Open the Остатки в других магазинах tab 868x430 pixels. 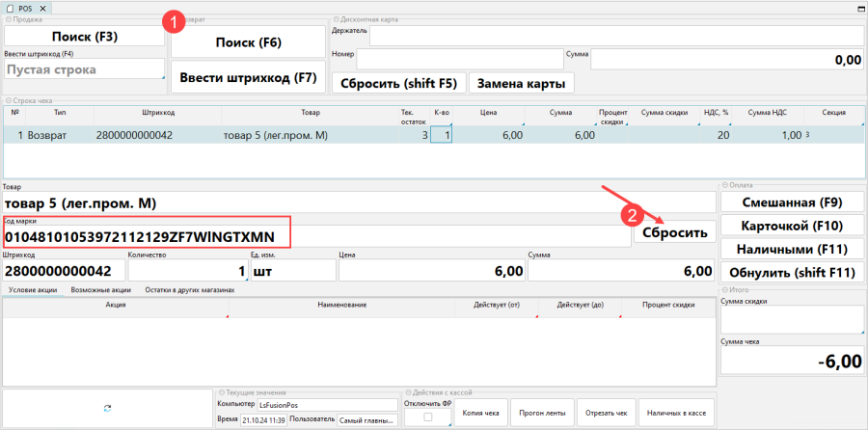(x=189, y=289)
